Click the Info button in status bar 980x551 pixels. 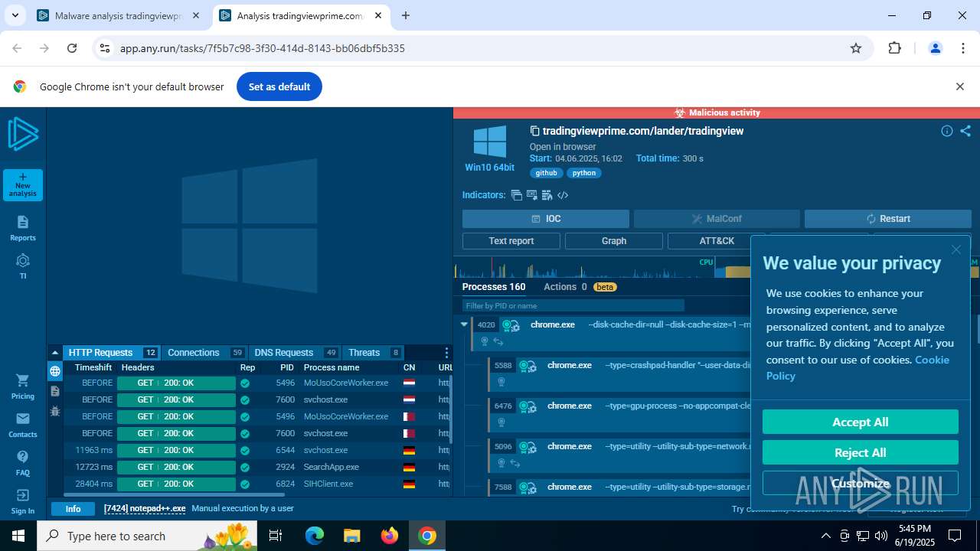(x=73, y=509)
